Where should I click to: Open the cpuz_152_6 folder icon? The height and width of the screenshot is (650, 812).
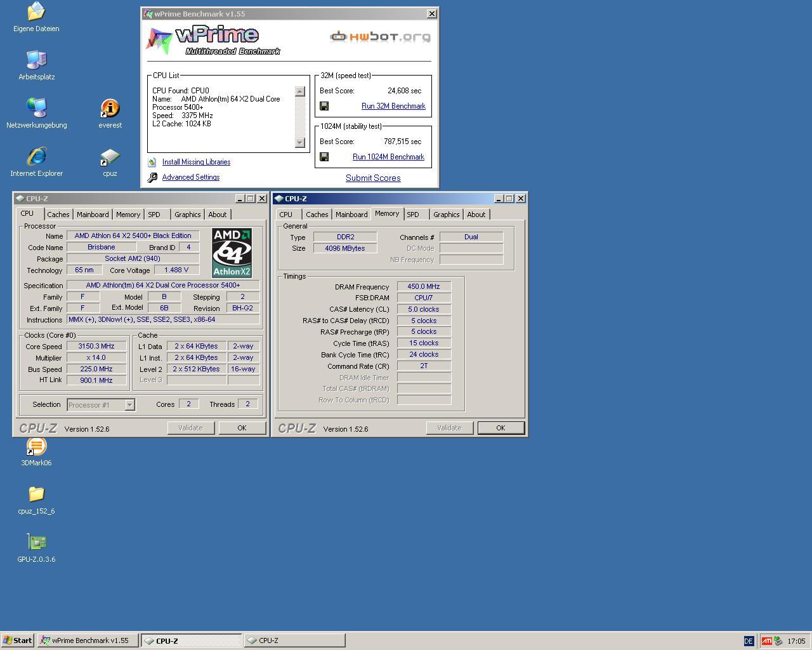[x=36, y=494]
